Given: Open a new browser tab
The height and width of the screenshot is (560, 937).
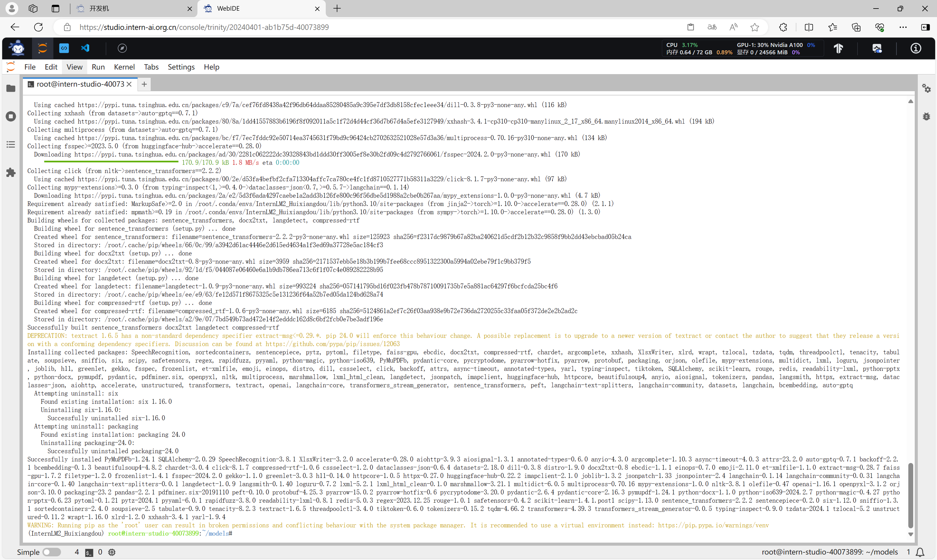Looking at the screenshot, I should click(337, 8).
